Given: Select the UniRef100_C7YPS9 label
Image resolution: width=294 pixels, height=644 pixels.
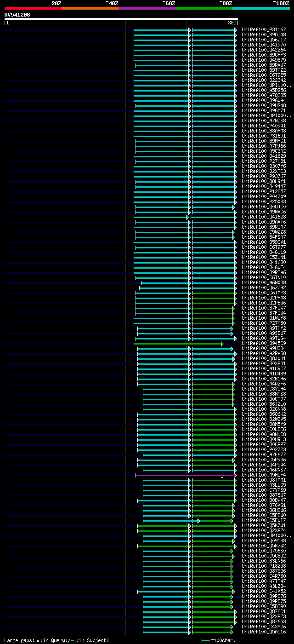Looking at the screenshot, I should (x=264, y=490).
